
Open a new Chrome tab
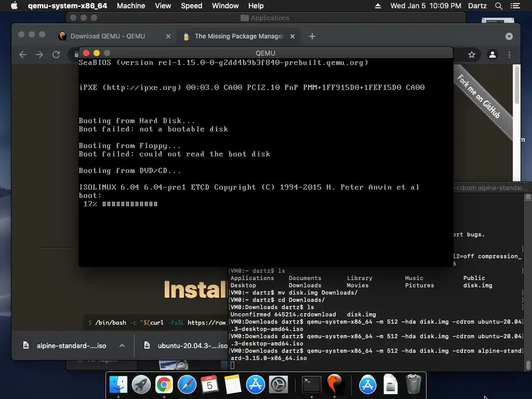click(312, 36)
